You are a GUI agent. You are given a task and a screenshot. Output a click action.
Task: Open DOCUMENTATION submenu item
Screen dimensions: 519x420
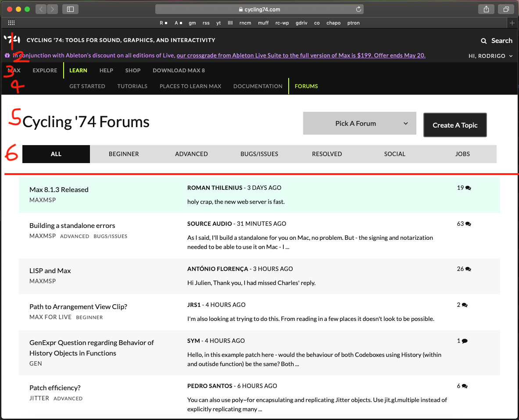coord(258,86)
